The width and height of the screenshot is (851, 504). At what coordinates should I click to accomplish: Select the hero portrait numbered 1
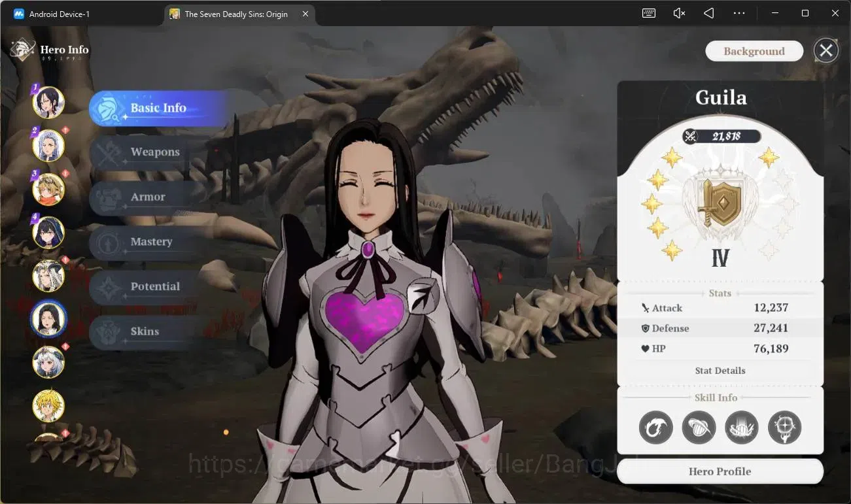coord(48,103)
